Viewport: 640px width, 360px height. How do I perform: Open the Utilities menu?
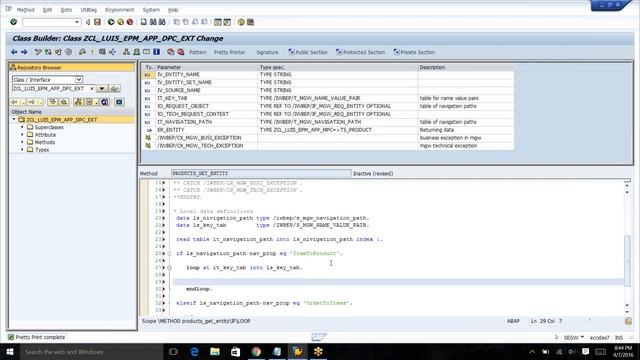pos(89,10)
